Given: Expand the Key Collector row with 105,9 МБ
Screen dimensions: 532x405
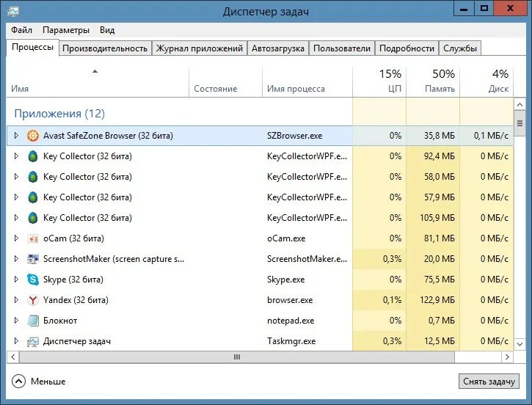Looking at the screenshot, I should [16, 218].
